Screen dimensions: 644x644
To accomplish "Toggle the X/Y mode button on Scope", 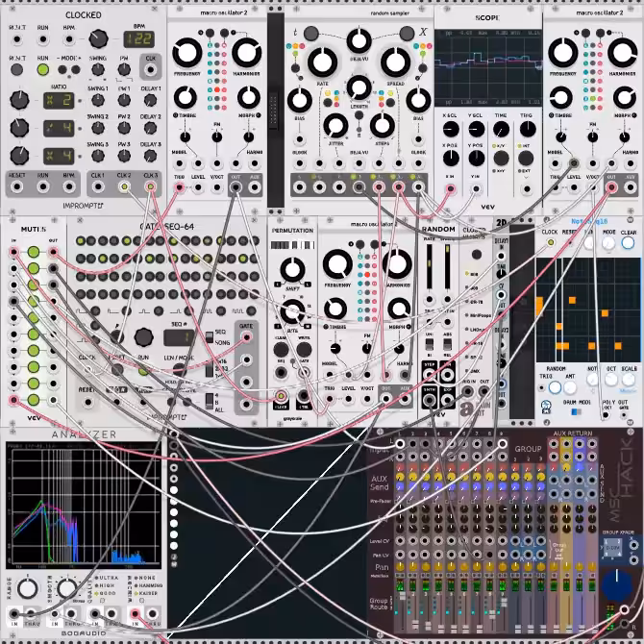I will coord(501,158).
